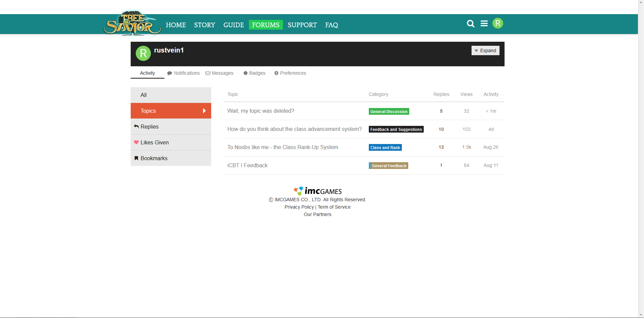Open the Notifications tab
The width and height of the screenshot is (644, 318).
coord(184,73)
